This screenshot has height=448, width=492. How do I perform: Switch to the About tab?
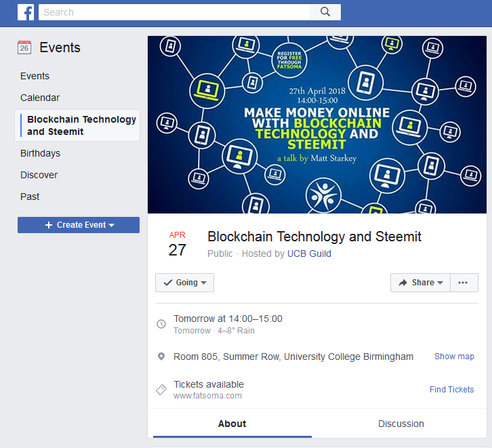point(232,424)
